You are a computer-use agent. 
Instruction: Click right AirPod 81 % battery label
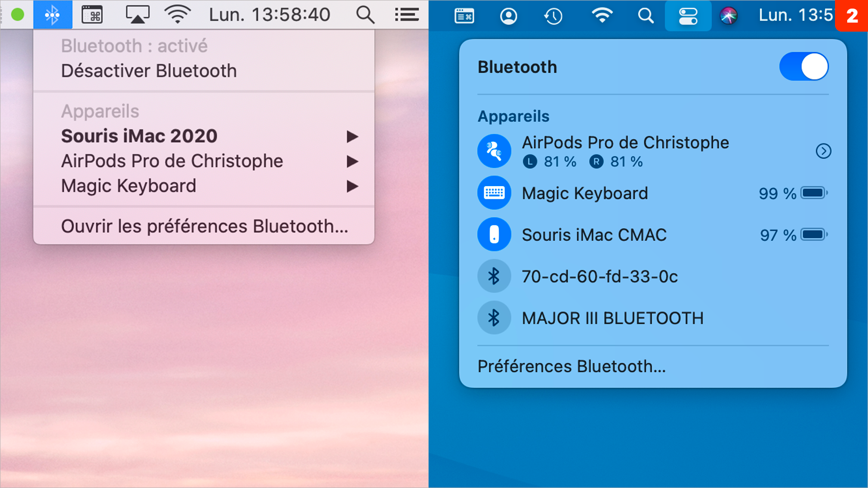[x=616, y=162]
